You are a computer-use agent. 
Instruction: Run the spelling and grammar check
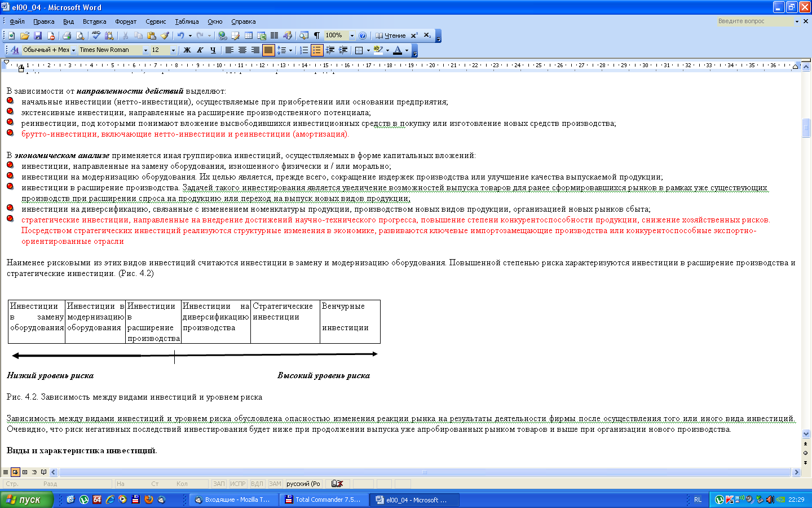96,36
